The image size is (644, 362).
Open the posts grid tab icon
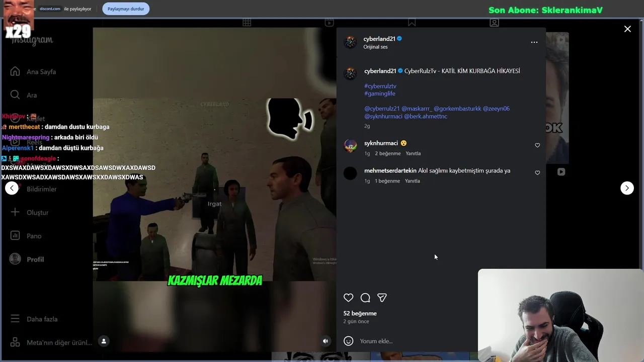tap(247, 23)
